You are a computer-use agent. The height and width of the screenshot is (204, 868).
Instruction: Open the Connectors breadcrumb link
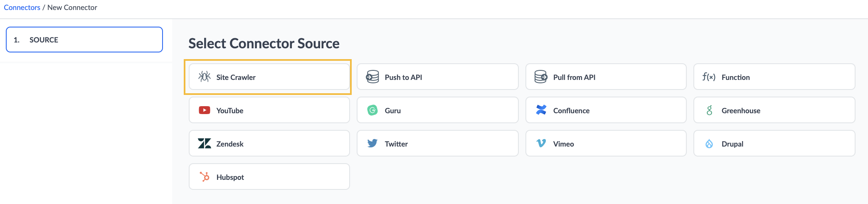pos(22,7)
